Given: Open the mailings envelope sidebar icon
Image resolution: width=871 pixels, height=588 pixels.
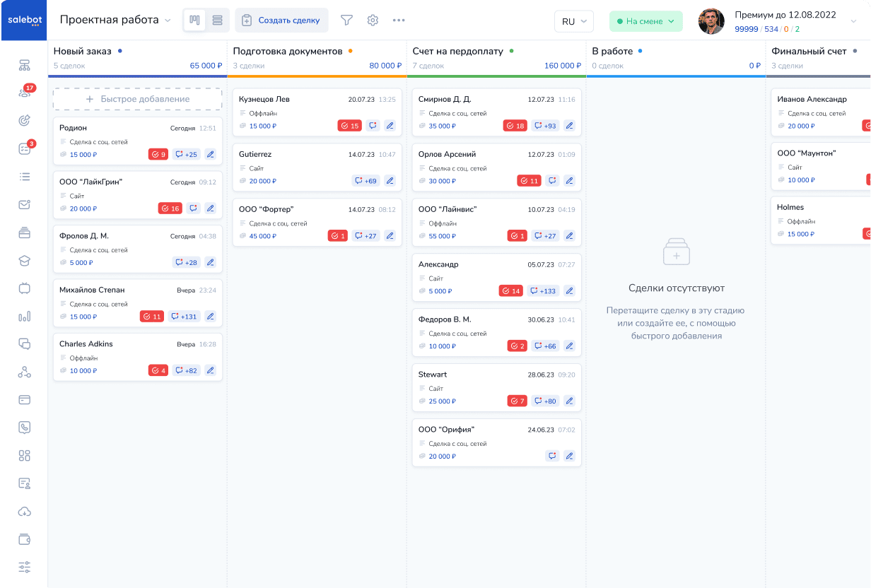Looking at the screenshot, I should pos(24,205).
